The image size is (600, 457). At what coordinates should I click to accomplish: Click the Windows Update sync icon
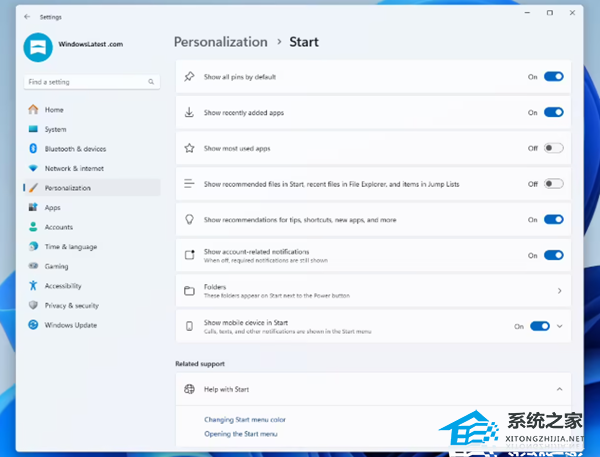pyautogui.click(x=33, y=325)
